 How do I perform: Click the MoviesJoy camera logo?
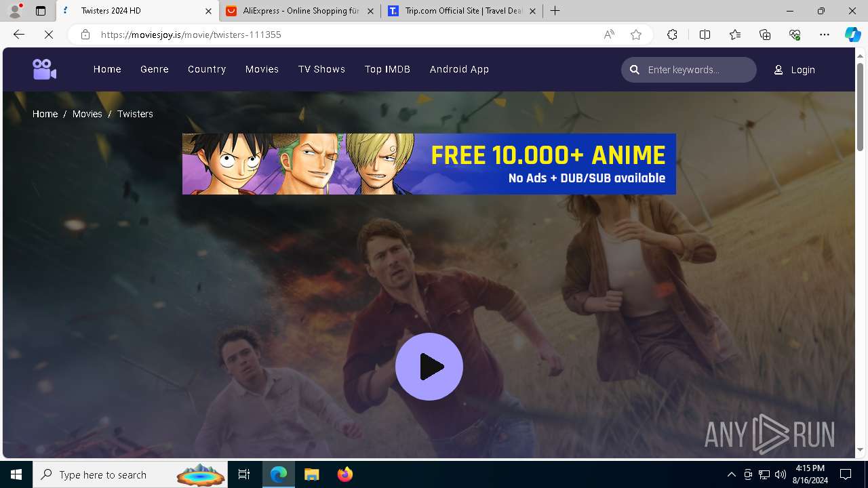(x=44, y=69)
